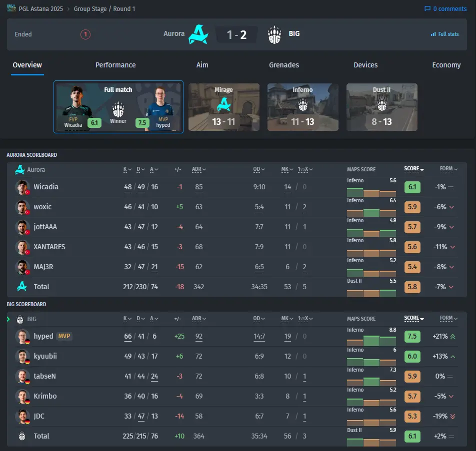Image resolution: width=476 pixels, height=451 pixels.
Task: Sort Aurora scoreboard by ADR column
Action: (x=199, y=169)
